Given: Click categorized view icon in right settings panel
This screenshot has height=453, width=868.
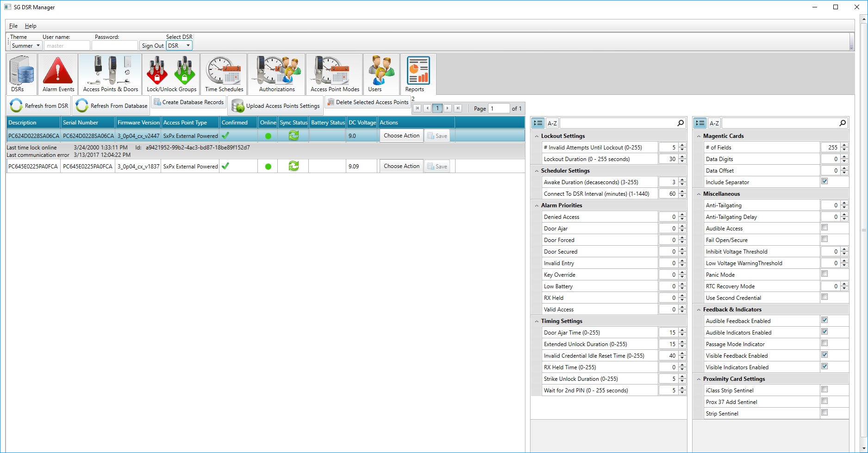Looking at the screenshot, I should (699, 123).
